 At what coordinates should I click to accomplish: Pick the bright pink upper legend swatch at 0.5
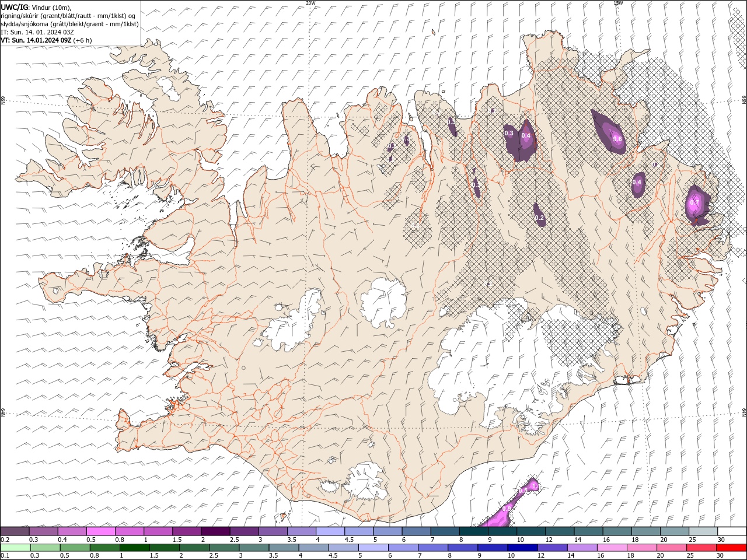[x=101, y=531]
